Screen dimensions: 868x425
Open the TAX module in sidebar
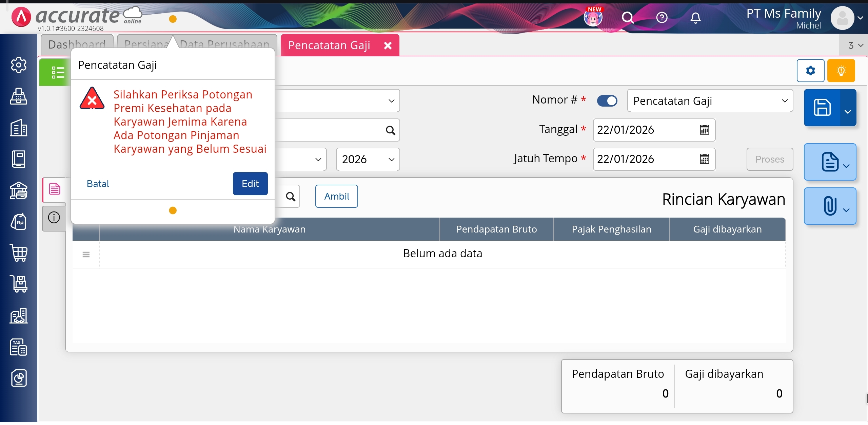[19, 347]
